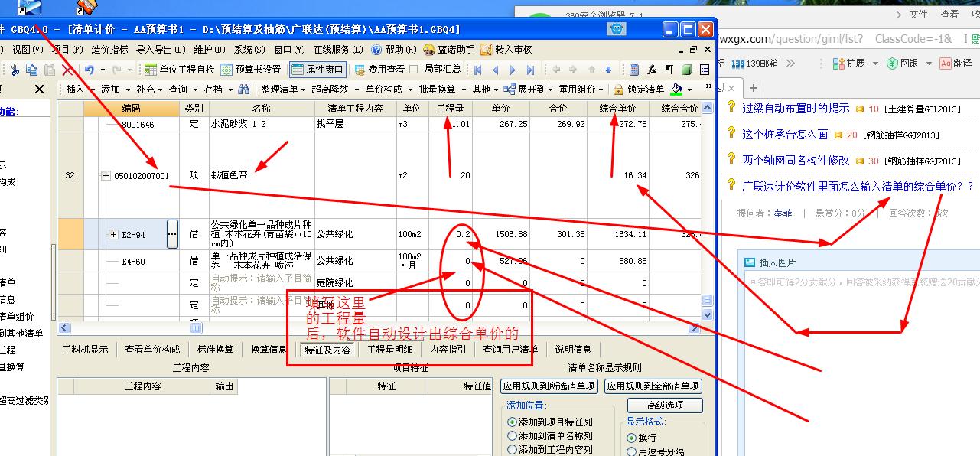Jump to last record navigation icon
Screen dimensions: 980x456
(531, 70)
